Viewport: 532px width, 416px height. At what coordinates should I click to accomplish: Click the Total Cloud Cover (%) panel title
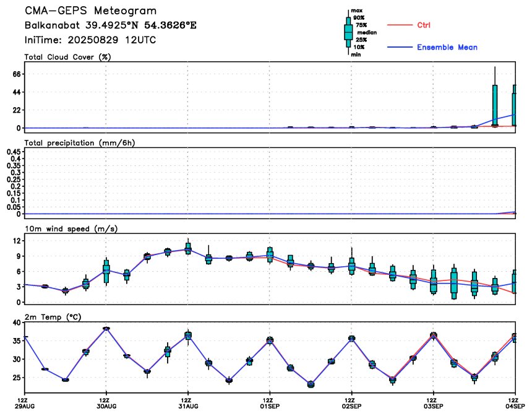(67, 57)
